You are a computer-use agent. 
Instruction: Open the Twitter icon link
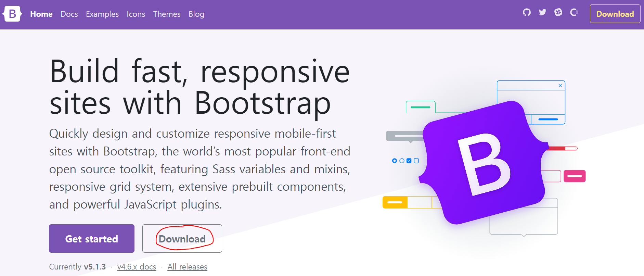(542, 13)
